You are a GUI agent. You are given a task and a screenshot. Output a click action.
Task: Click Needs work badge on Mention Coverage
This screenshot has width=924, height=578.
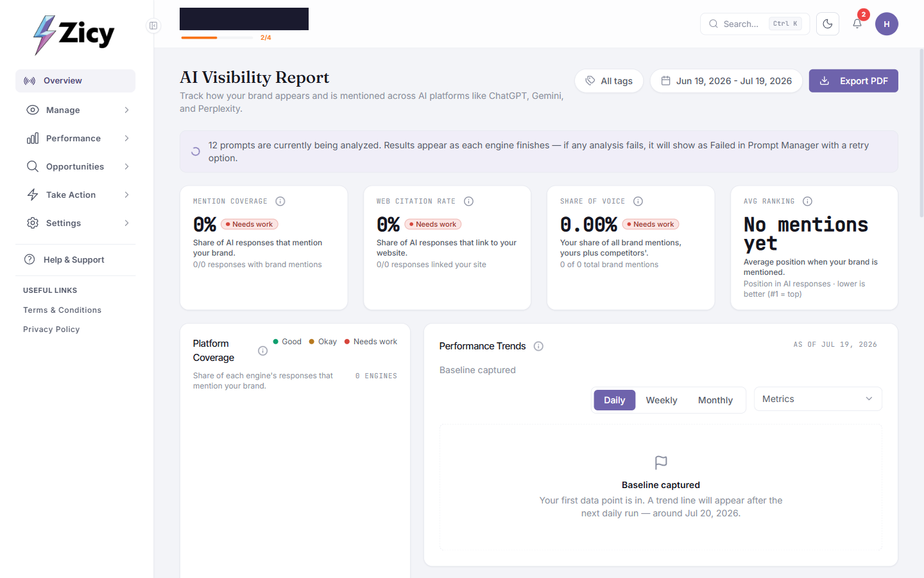coord(250,224)
